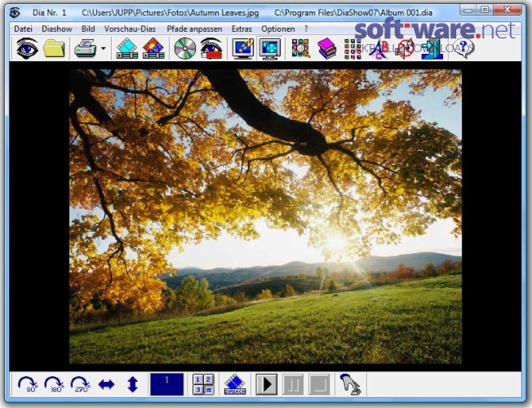This screenshot has height=408, width=532.
Task: Toggle the fullscreen monitor icon
Action: (x=270, y=48)
